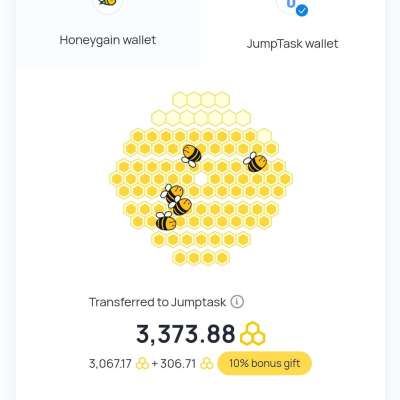The image size is (400, 400).
Task: Click the lowest bee on the honeycomb
Action: tap(165, 221)
